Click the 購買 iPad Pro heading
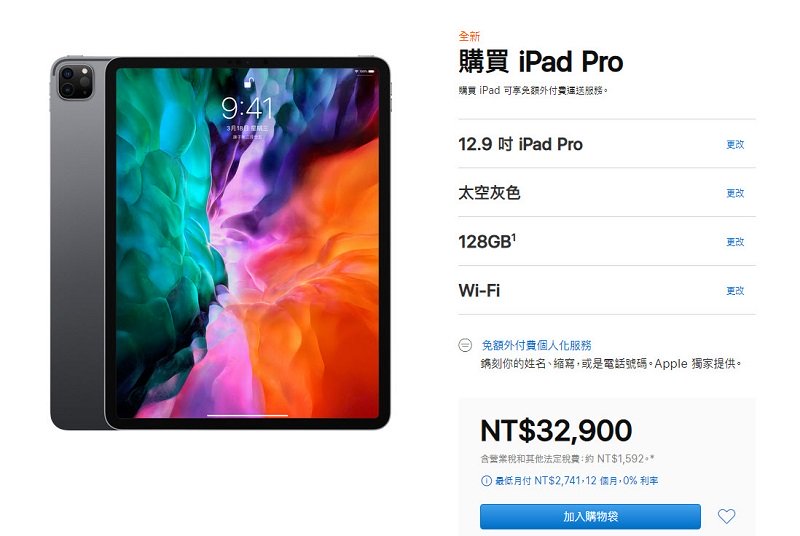 tap(540, 62)
